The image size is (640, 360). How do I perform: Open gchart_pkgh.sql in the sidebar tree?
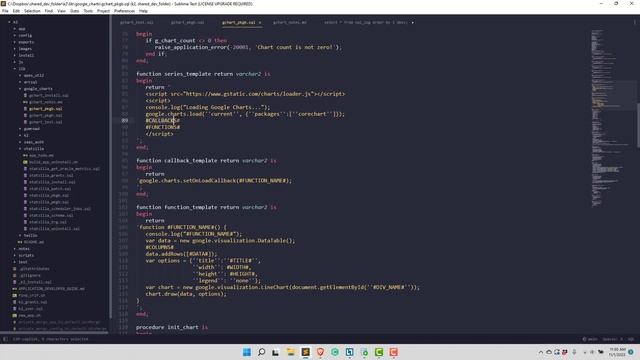coord(46,116)
